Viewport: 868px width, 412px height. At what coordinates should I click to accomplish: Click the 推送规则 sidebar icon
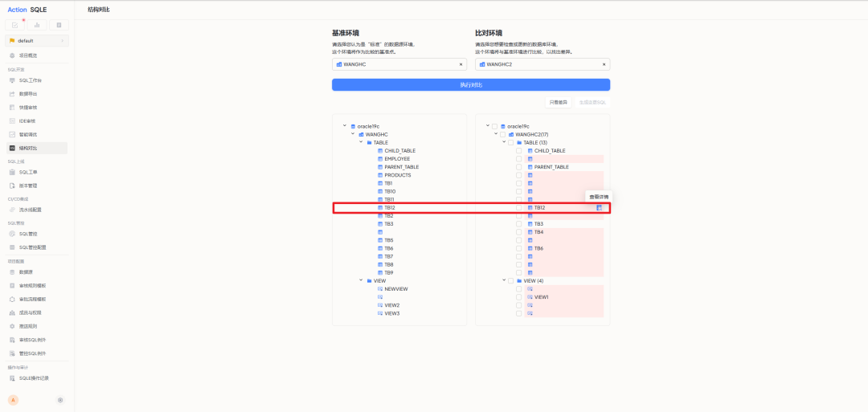click(12, 326)
